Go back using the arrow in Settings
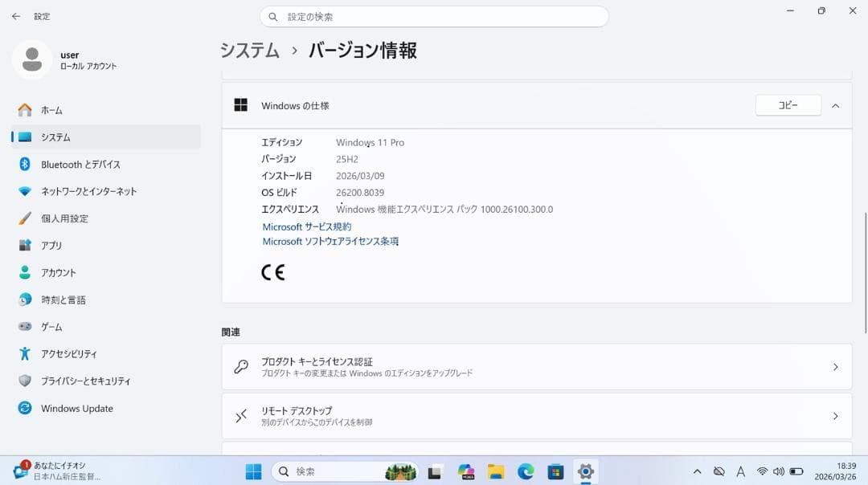The width and height of the screenshot is (868, 485). pos(16,17)
